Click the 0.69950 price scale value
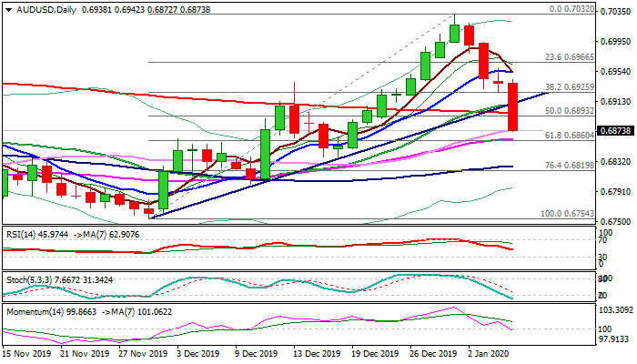The height and width of the screenshot is (364, 637). pyautogui.click(x=615, y=42)
